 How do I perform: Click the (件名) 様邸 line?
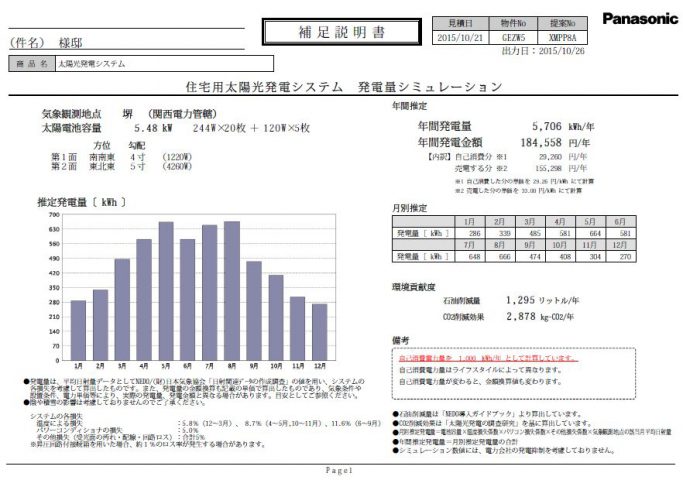coord(46,43)
